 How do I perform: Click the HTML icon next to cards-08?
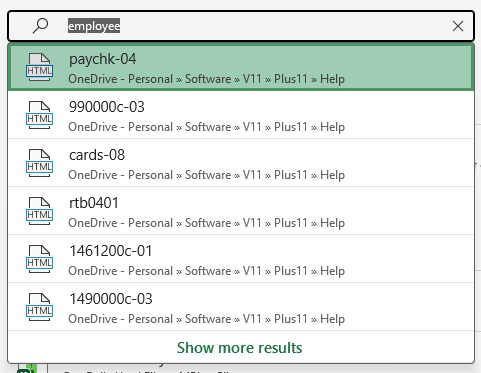pos(39,163)
